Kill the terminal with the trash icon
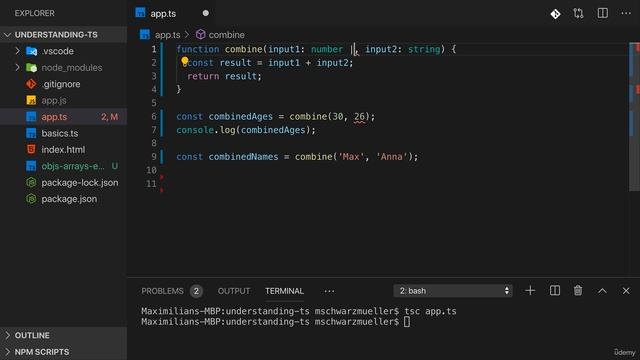This screenshot has width=640, height=360. pos(578,291)
